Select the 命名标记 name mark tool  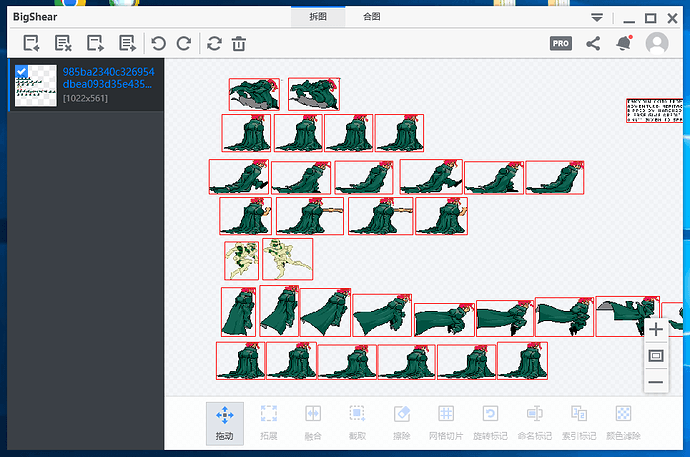click(x=535, y=423)
